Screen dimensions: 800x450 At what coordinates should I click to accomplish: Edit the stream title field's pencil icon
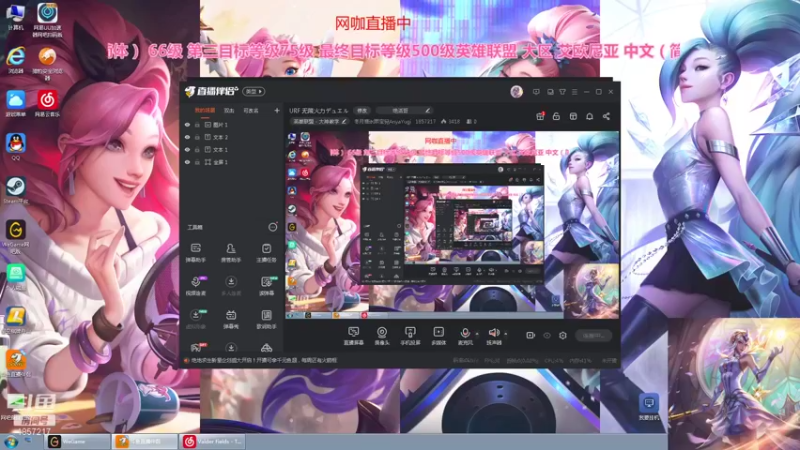click(428, 110)
